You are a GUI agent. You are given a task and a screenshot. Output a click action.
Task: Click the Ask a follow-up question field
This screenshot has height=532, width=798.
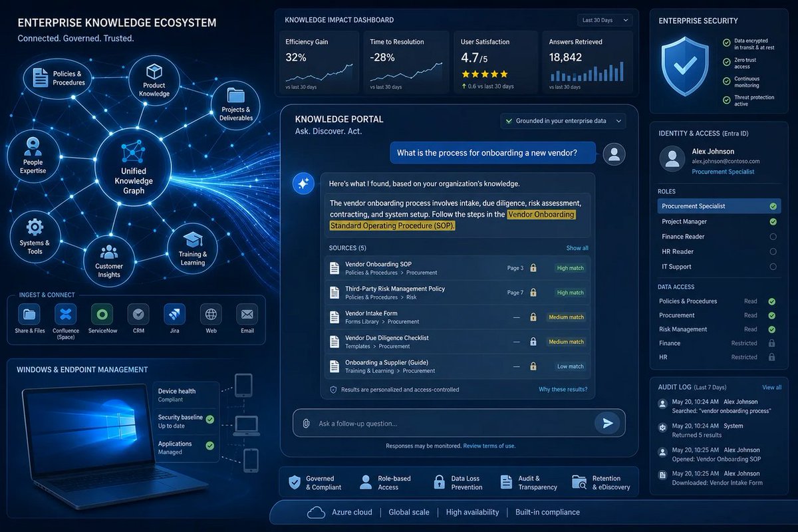[x=459, y=423]
